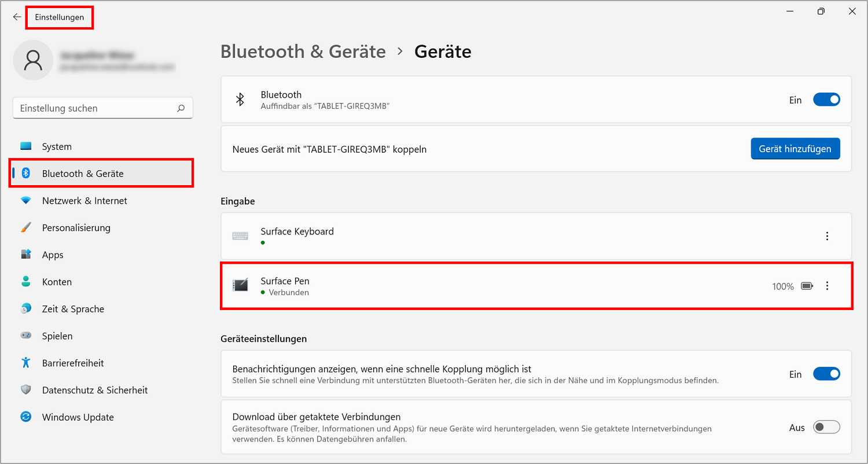Click the Verbunden status text
The height and width of the screenshot is (464, 868).
click(289, 293)
